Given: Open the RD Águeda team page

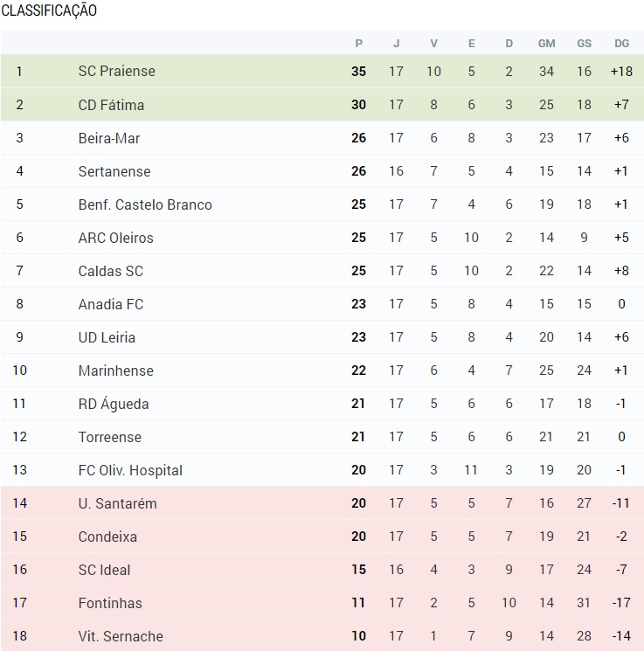Looking at the screenshot, I should point(114,404).
